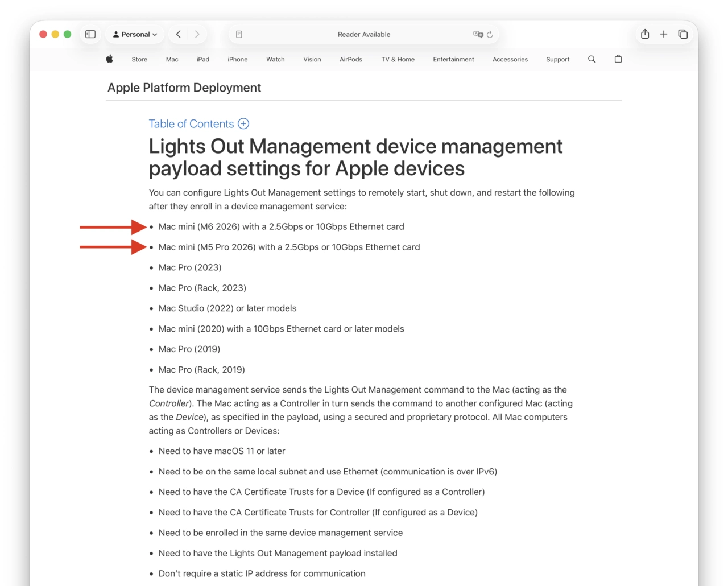
Task: Go back with the left chevron
Action: [179, 34]
